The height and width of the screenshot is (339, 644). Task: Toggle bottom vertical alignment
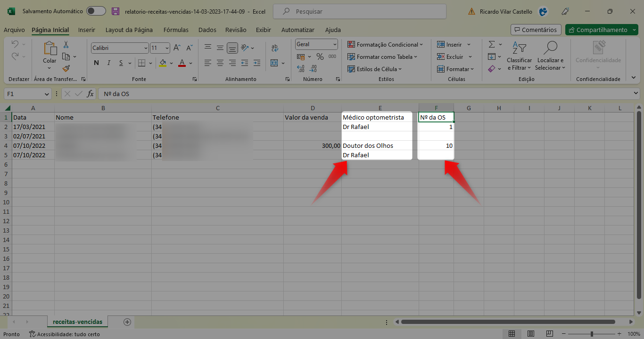(232, 48)
